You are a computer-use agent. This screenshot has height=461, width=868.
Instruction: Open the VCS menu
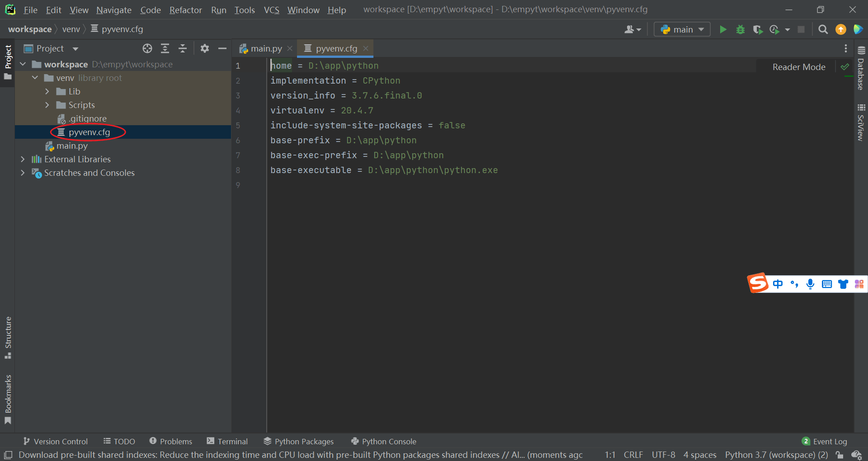tap(272, 10)
